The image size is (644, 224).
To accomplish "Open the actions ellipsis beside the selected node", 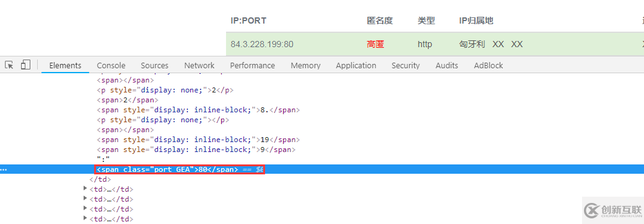I will (4, 169).
